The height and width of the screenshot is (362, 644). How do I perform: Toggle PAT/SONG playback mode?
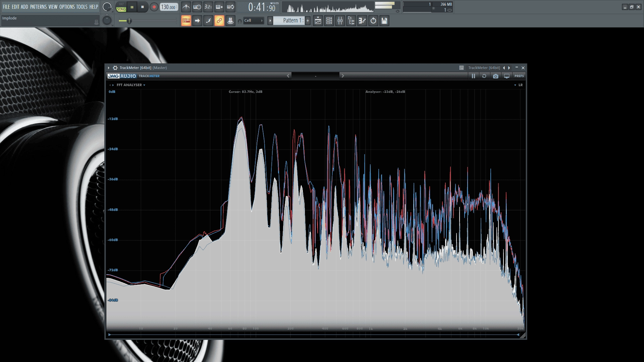(121, 7)
